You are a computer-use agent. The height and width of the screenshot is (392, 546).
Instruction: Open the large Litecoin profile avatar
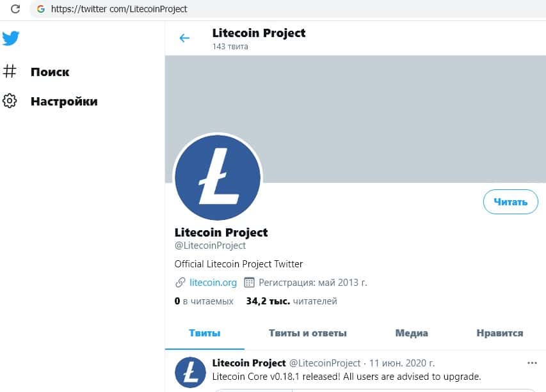(x=218, y=177)
